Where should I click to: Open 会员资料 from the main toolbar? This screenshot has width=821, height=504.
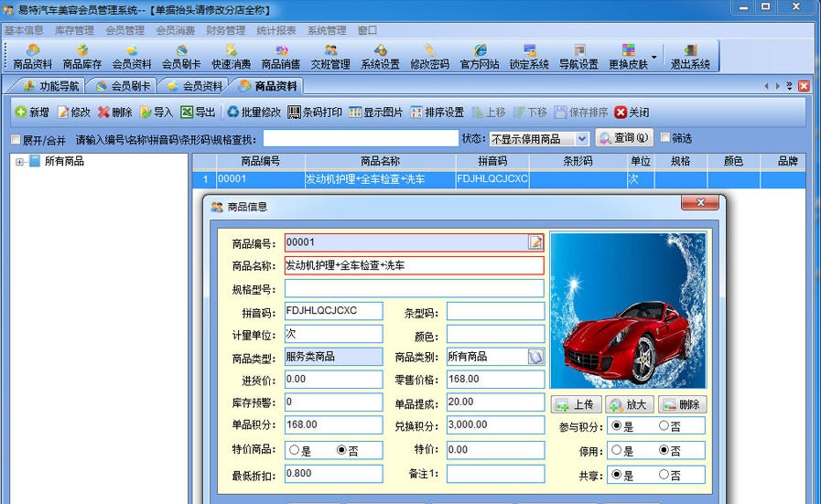pos(132,57)
